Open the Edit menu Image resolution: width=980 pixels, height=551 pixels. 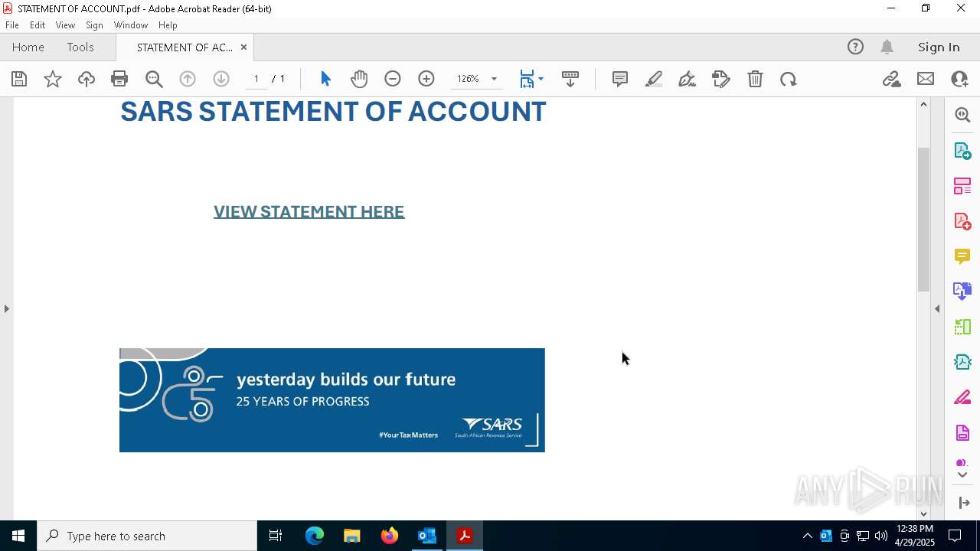click(38, 25)
